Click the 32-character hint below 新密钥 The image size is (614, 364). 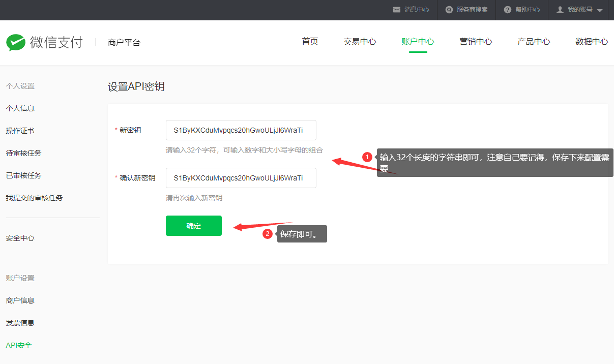[x=244, y=150]
